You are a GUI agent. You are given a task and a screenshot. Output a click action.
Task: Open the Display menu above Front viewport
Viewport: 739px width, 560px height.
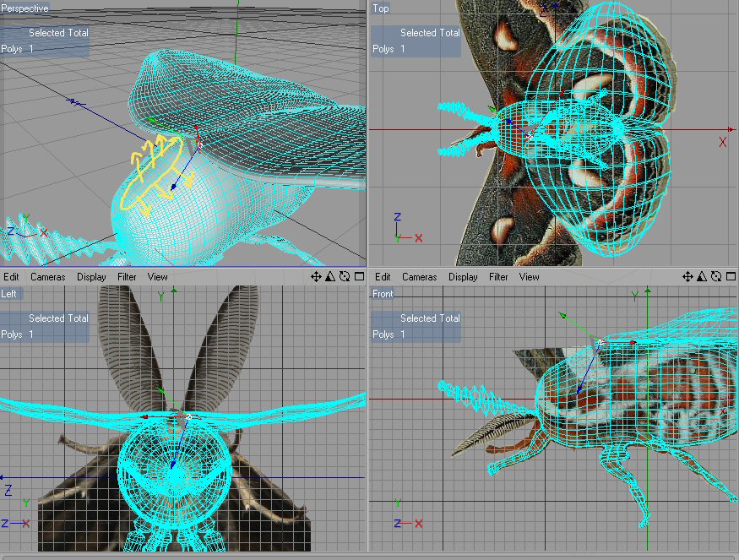(463, 277)
